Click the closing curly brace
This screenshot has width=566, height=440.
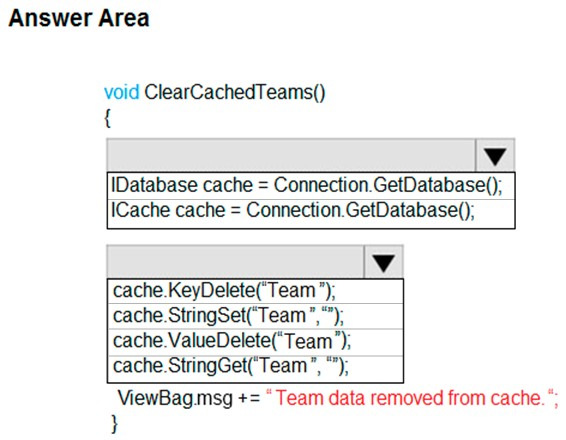coord(114,424)
